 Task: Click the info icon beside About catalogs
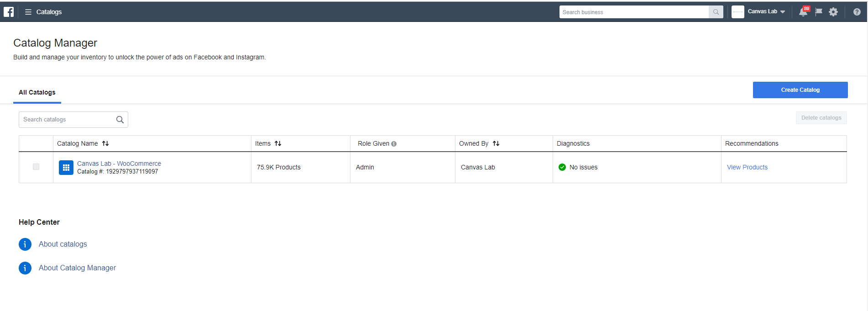(25, 244)
